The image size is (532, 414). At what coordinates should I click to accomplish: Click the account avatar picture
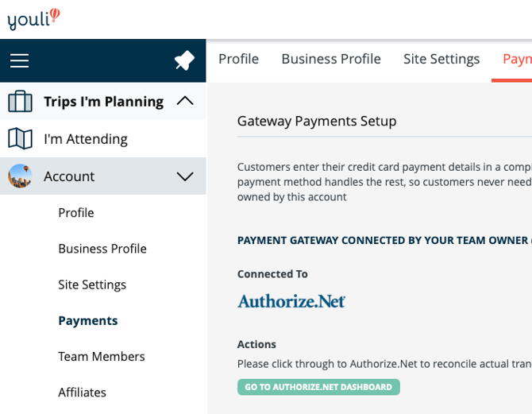click(20, 176)
